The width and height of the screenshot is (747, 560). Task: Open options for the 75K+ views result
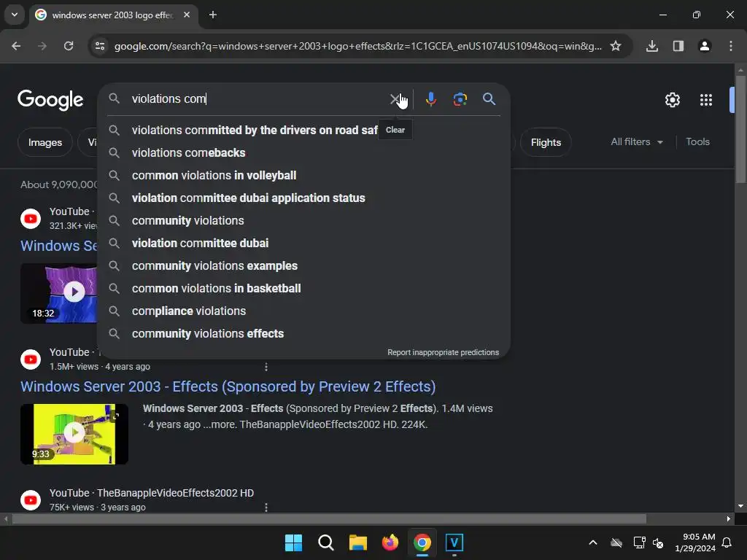pos(266,507)
